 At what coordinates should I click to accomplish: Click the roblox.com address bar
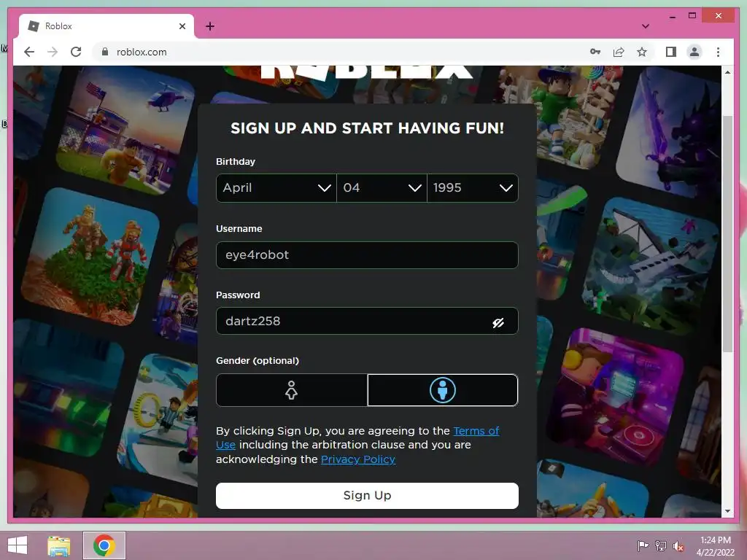point(333,52)
